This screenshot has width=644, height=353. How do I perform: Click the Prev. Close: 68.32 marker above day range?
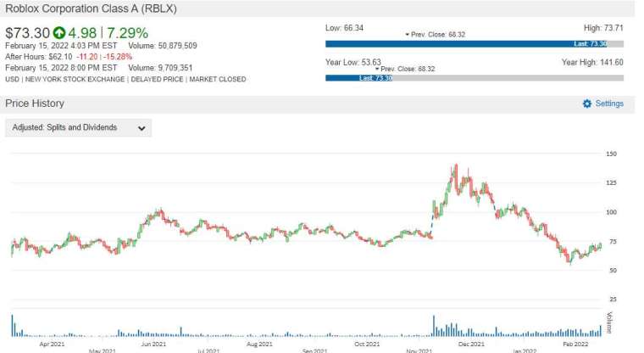click(436, 35)
